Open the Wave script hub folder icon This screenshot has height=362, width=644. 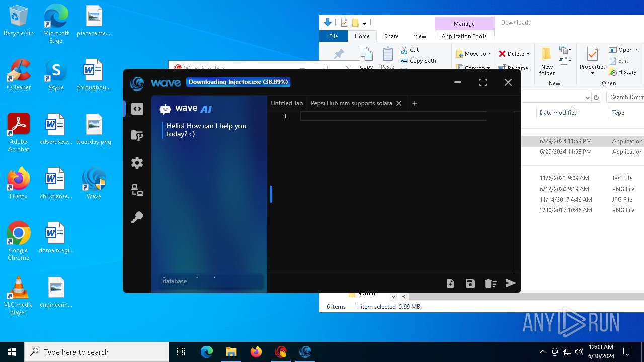pos(137,135)
